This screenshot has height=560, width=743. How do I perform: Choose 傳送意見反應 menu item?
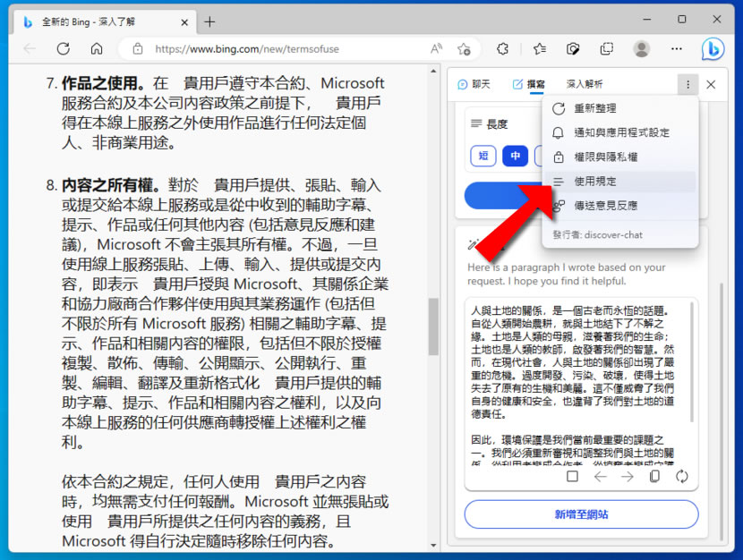pyautogui.click(x=620, y=206)
